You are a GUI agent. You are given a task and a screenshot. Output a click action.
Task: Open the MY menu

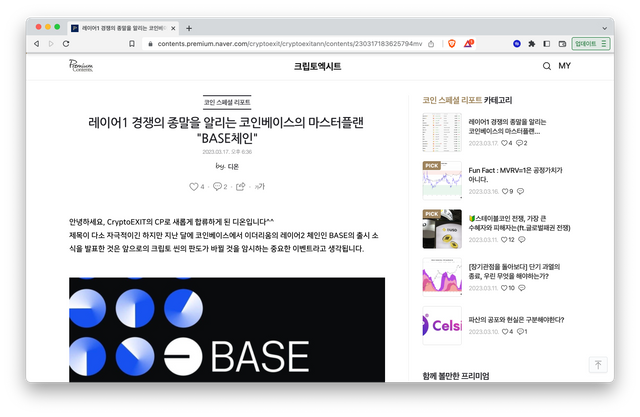pyautogui.click(x=564, y=66)
